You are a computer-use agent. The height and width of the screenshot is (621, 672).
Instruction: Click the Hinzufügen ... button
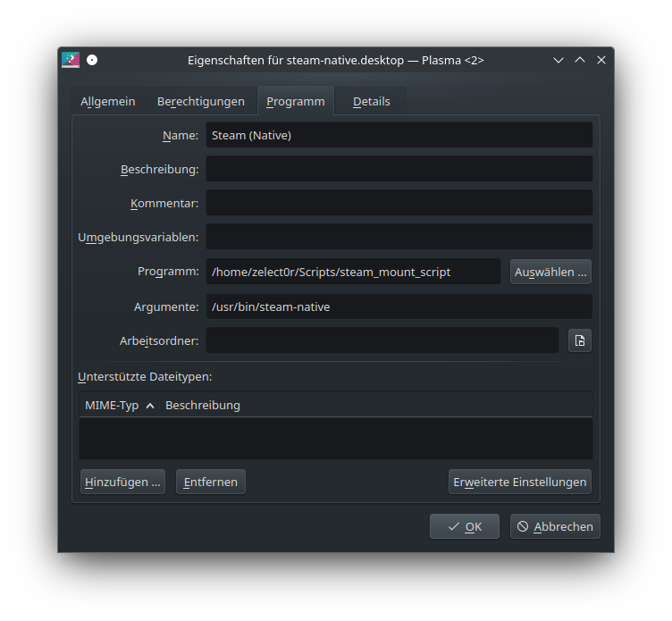[122, 482]
